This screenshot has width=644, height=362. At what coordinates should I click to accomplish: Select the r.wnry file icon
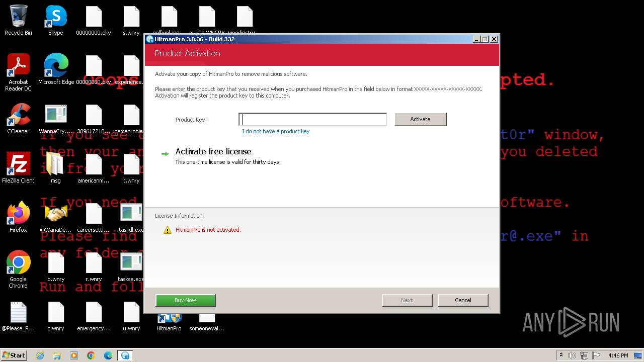(94, 266)
